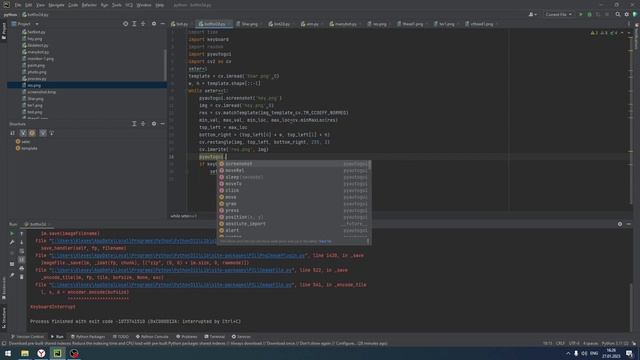Open the user account dropdown in the toolbar
Image resolution: width=640 pixels, height=360 pixels.
pos(532,14)
